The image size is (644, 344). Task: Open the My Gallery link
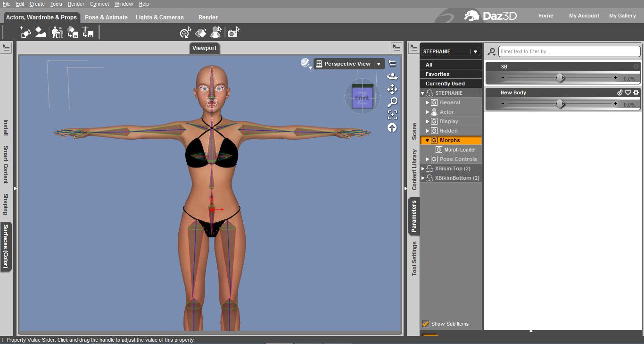(x=622, y=16)
